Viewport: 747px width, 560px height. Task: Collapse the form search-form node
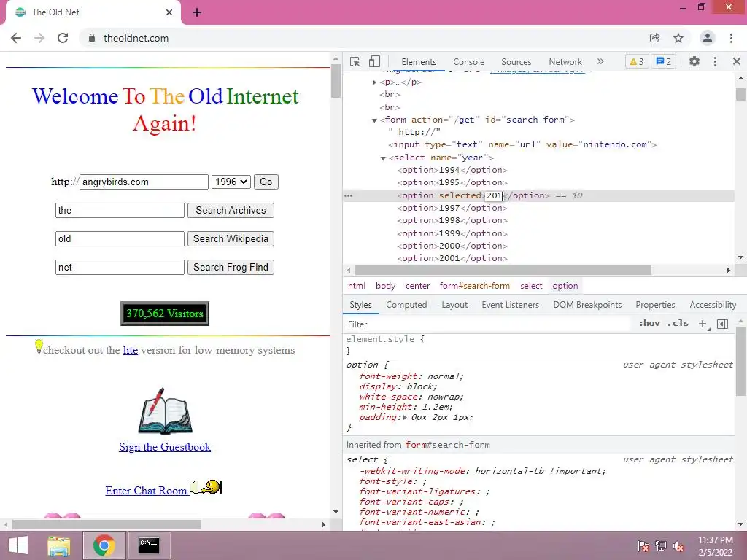click(374, 120)
